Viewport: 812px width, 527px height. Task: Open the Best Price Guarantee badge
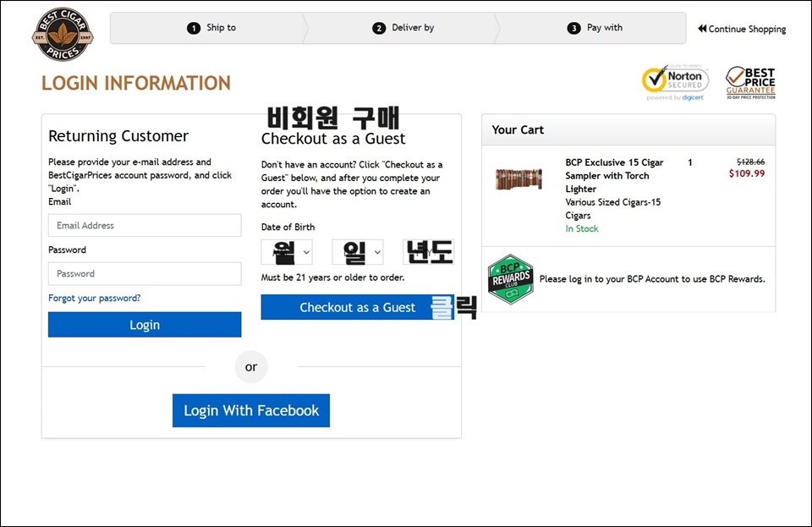pyautogui.click(x=750, y=82)
